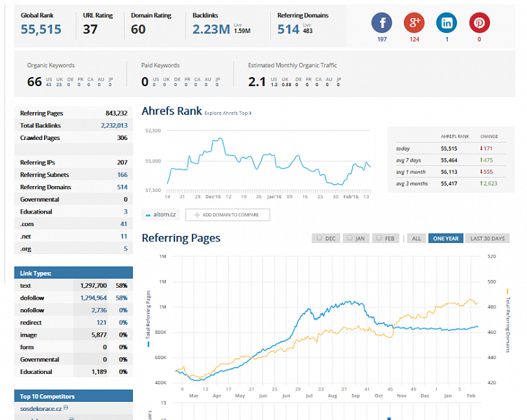Click the Facebook share icon
Image resolution: width=527 pixels, height=420 pixels.
(381, 23)
